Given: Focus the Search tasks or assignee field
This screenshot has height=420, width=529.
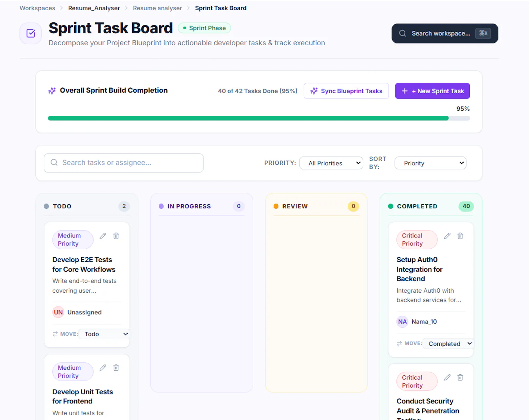Looking at the screenshot, I should tap(124, 163).
